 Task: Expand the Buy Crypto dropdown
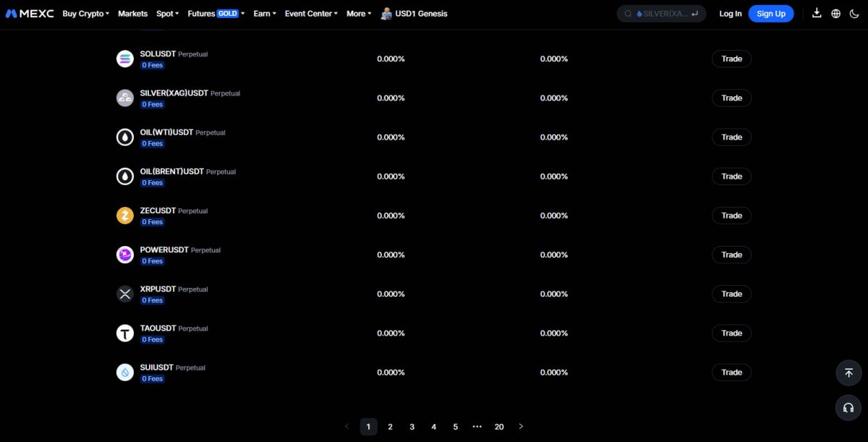(x=85, y=13)
